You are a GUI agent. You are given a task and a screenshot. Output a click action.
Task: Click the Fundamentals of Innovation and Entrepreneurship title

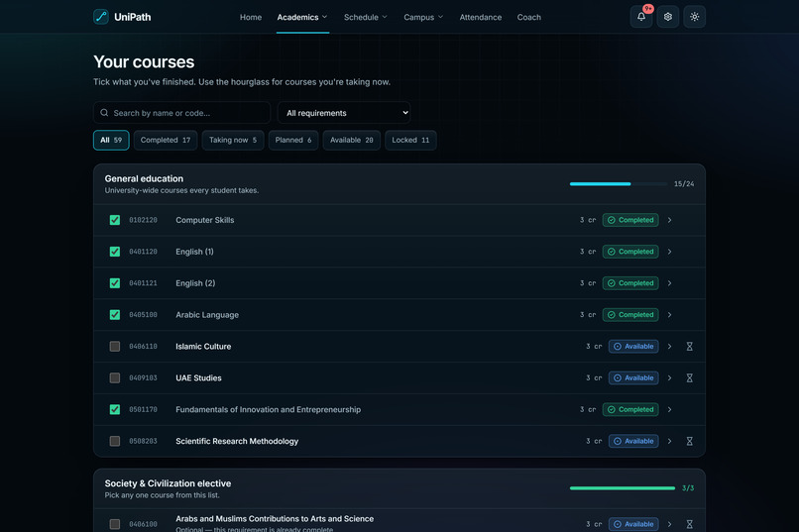268,409
